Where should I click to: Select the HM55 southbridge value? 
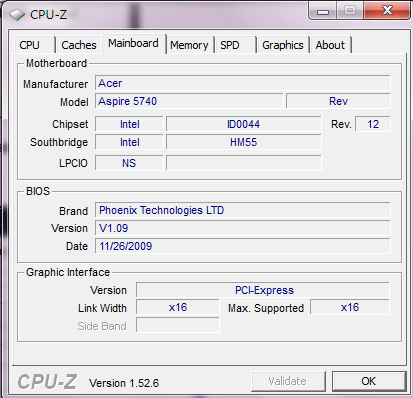(244, 142)
